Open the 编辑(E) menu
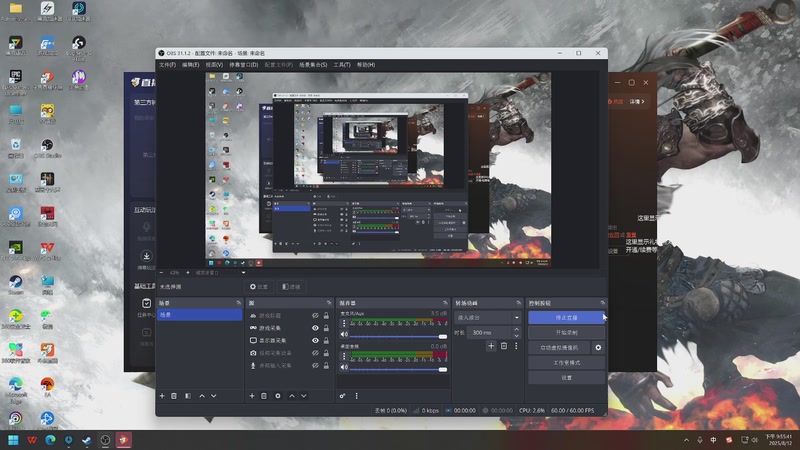 pyautogui.click(x=190, y=65)
